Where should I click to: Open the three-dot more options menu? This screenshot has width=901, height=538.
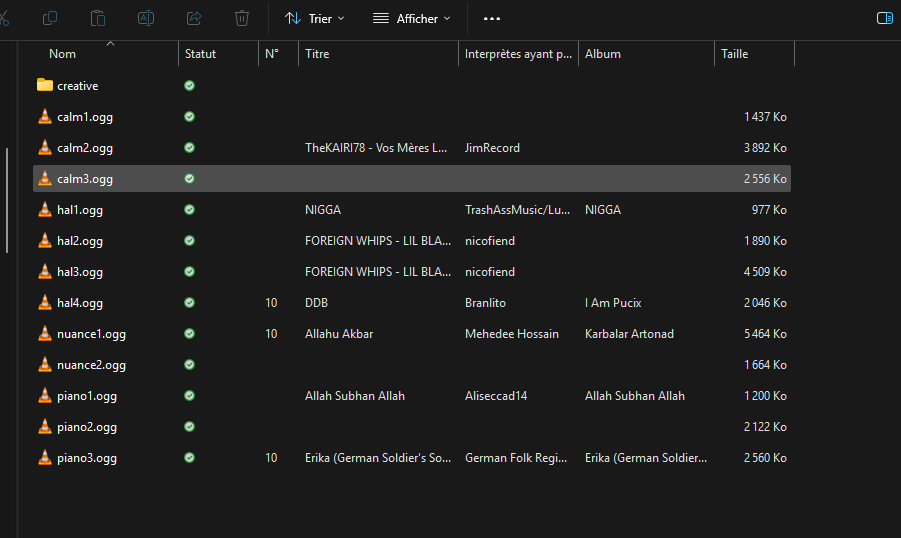[491, 18]
